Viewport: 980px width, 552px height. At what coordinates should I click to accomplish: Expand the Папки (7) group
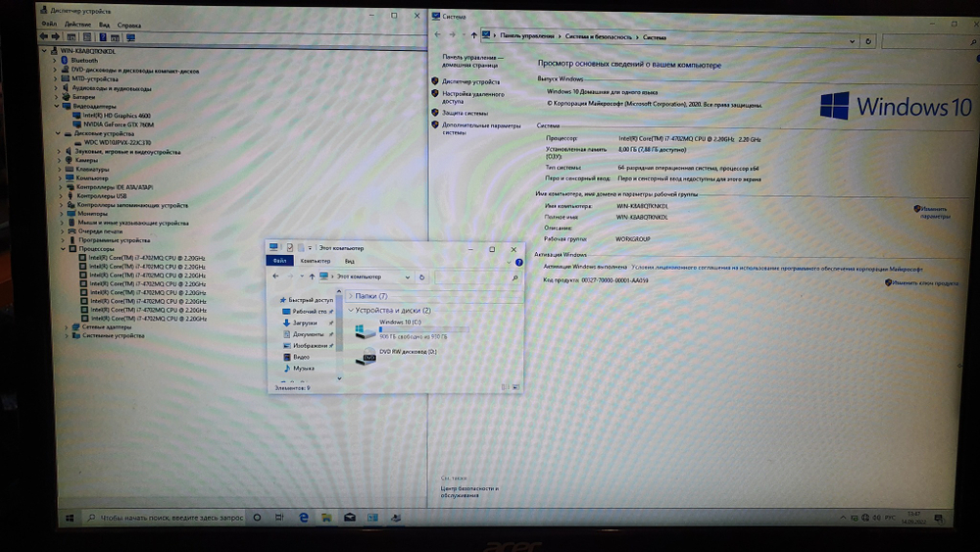click(x=351, y=296)
